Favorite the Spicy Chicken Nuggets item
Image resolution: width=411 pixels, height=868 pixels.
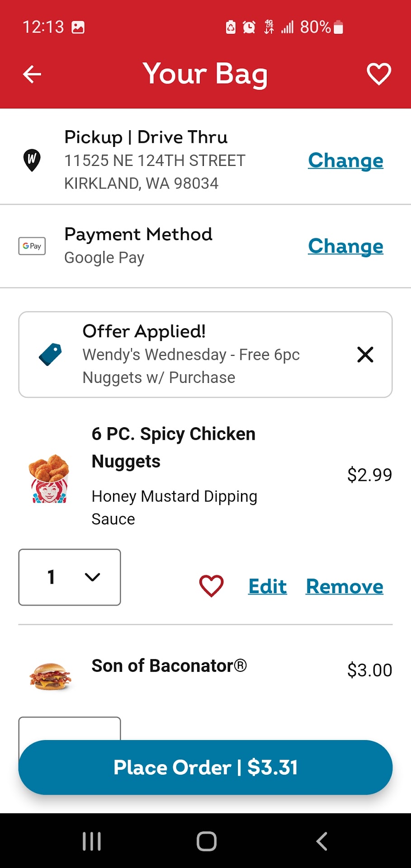(211, 586)
